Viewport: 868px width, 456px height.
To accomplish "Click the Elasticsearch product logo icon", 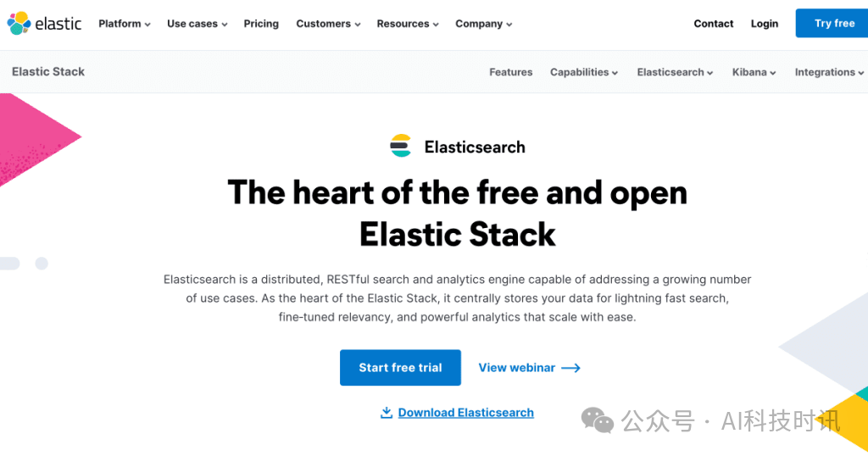I will click(400, 147).
